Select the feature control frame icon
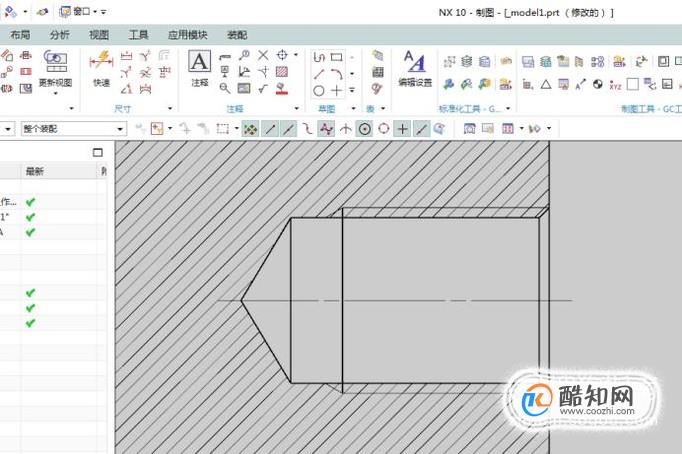The height and width of the screenshot is (454, 682). click(x=225, y=56)
